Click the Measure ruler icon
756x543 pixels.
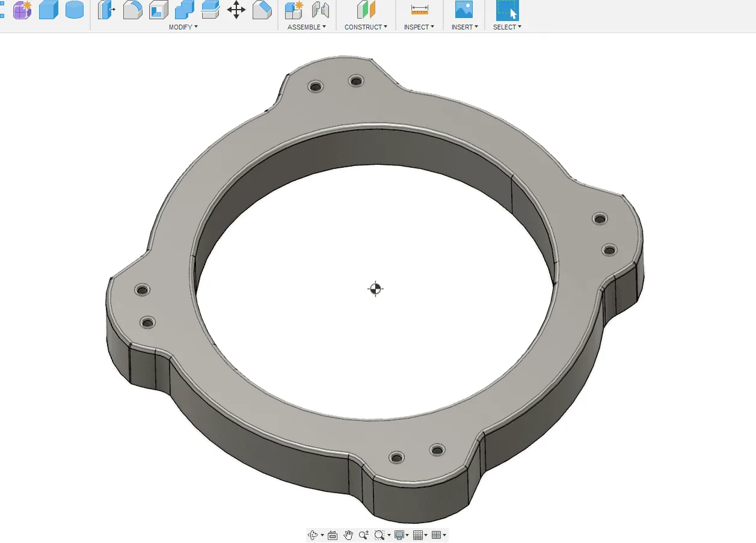[x=419, y=10]
